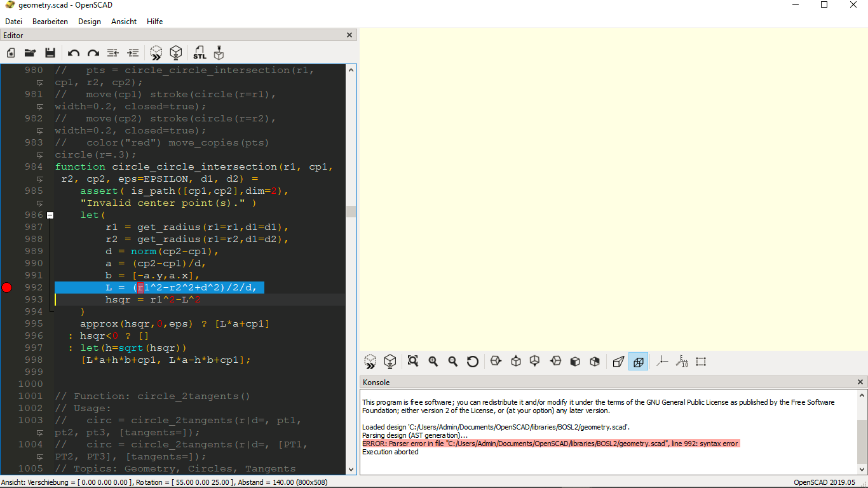
Task: Toggle the Perspective projection button
Action: [618, 362]
